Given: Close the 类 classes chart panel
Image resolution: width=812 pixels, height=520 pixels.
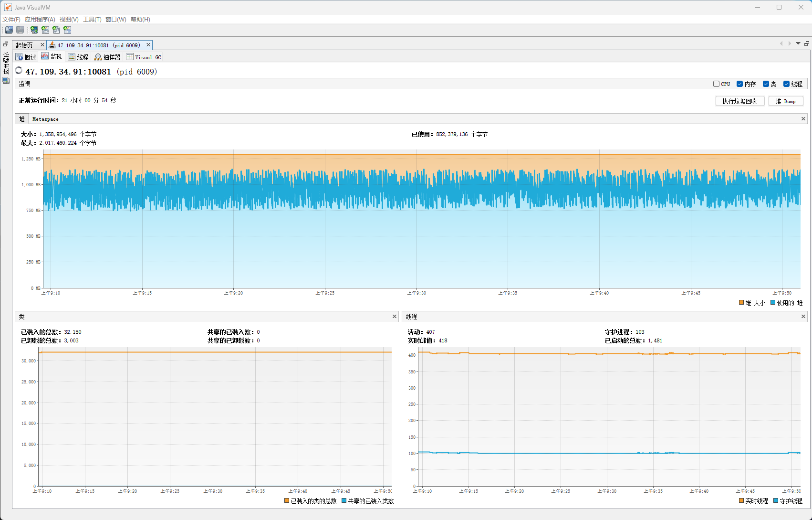Looking at the screenshot, I should point(395,317).
